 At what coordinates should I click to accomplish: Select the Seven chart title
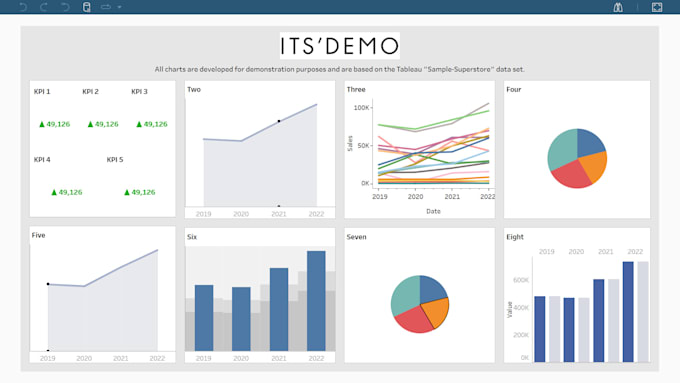click(x=356, y=237)
